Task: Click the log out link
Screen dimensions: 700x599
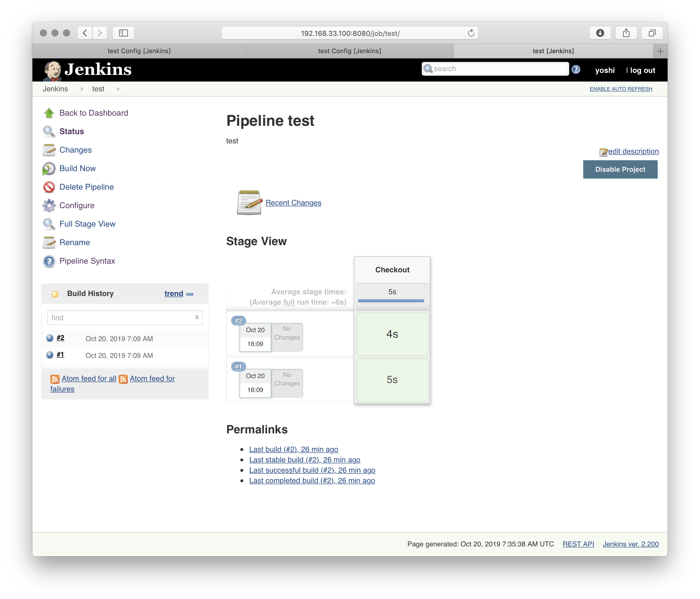Action: [642, 71]
